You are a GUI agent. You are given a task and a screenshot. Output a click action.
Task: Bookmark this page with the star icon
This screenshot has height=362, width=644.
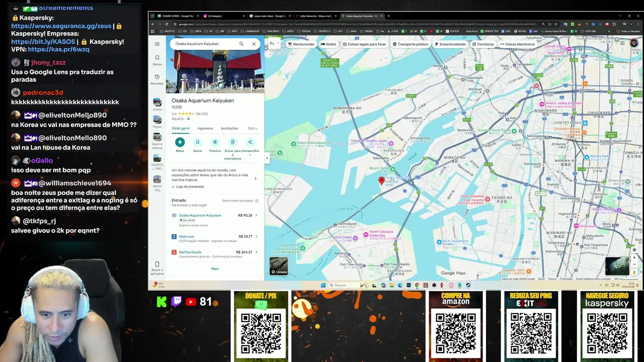point(556,24)
